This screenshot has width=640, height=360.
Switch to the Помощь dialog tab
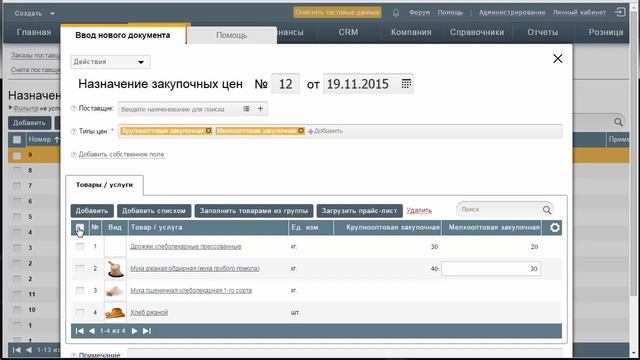point(231,36)
